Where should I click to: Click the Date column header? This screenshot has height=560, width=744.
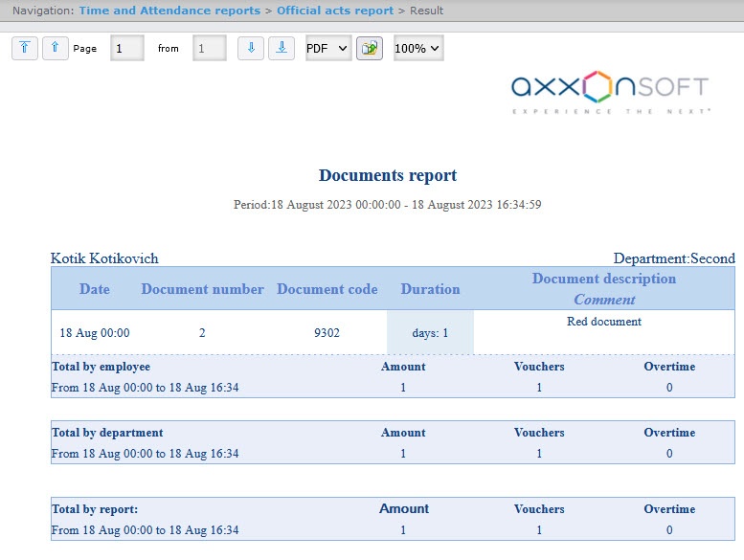coord(95,289)
